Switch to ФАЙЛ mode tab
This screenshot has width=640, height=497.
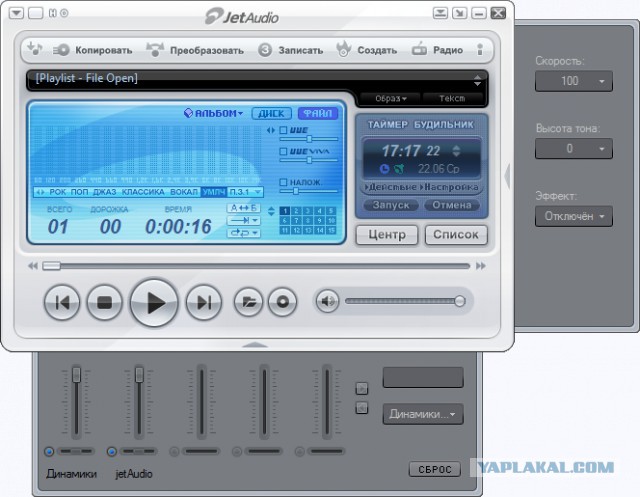(x=318, y=113)
